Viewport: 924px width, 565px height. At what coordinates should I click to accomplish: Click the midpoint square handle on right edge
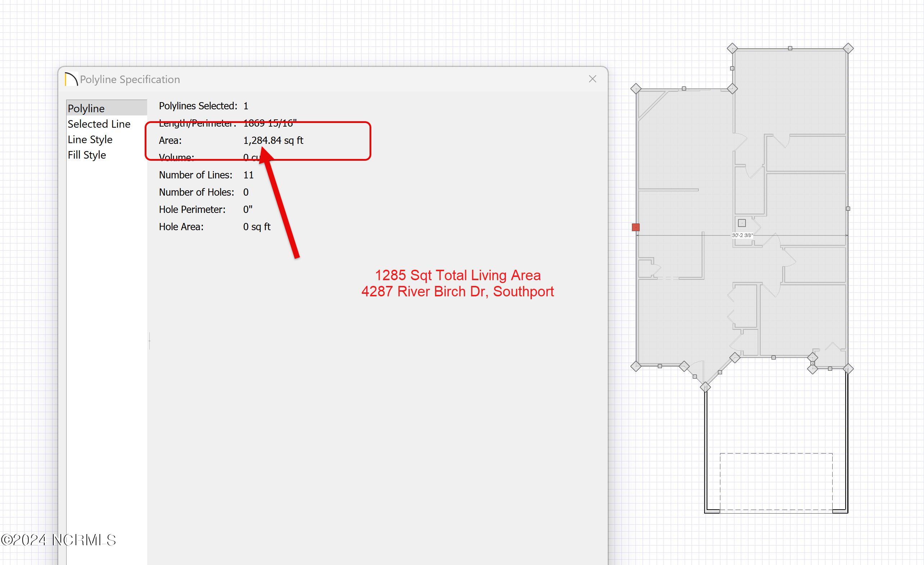848,209
